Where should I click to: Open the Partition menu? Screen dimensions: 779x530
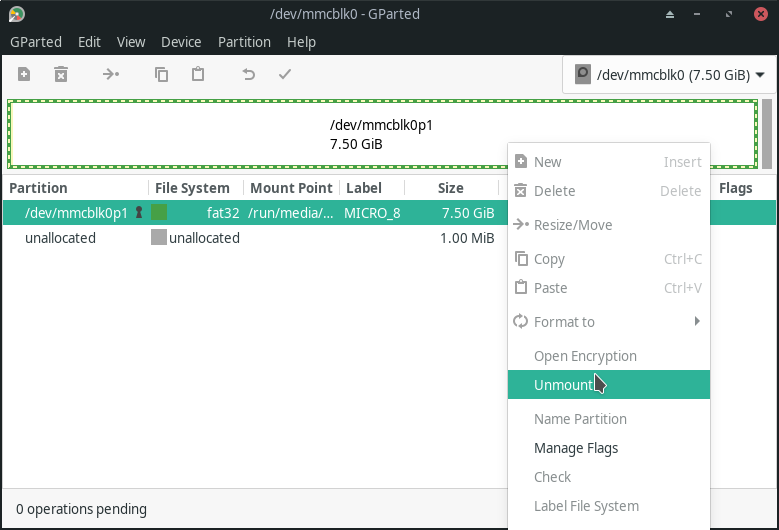244,42
